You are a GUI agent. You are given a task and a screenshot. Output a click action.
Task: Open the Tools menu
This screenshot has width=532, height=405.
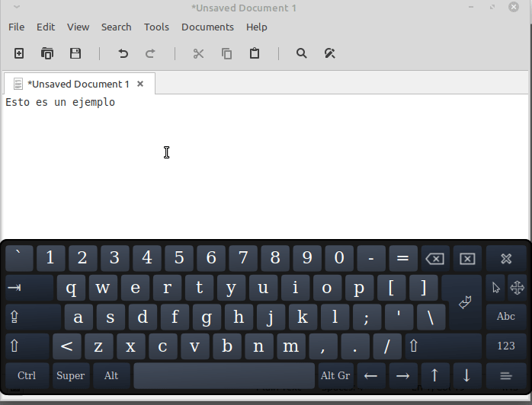[156, 27]
